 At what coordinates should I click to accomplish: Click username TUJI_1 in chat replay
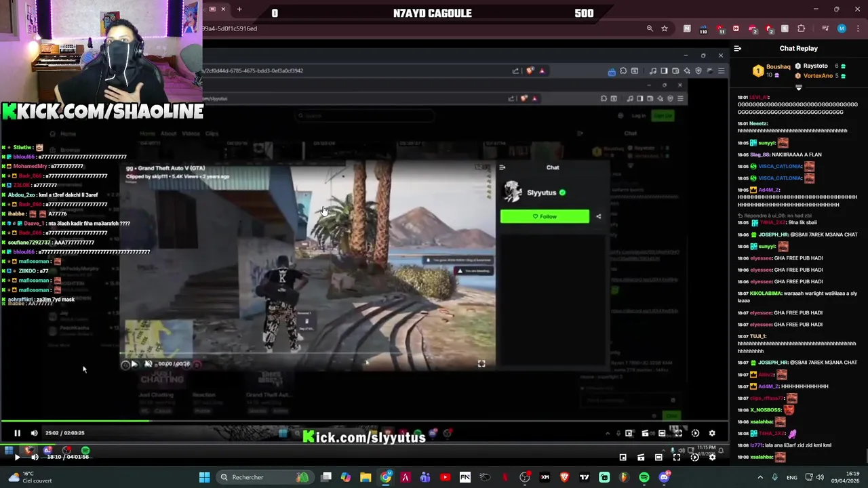(758, 336)
